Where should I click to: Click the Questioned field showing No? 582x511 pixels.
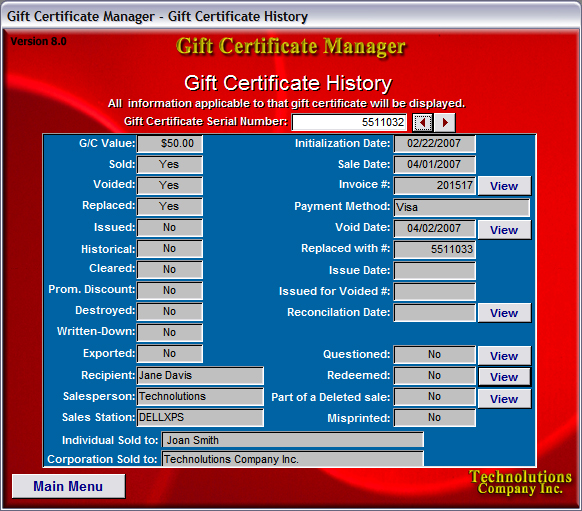435,355
